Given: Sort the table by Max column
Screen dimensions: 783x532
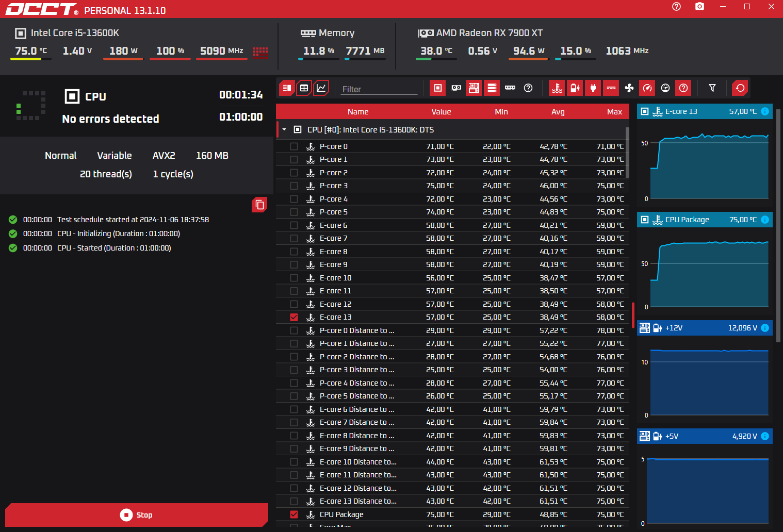Looking at the screenshot, I should (x=614, y=112).
